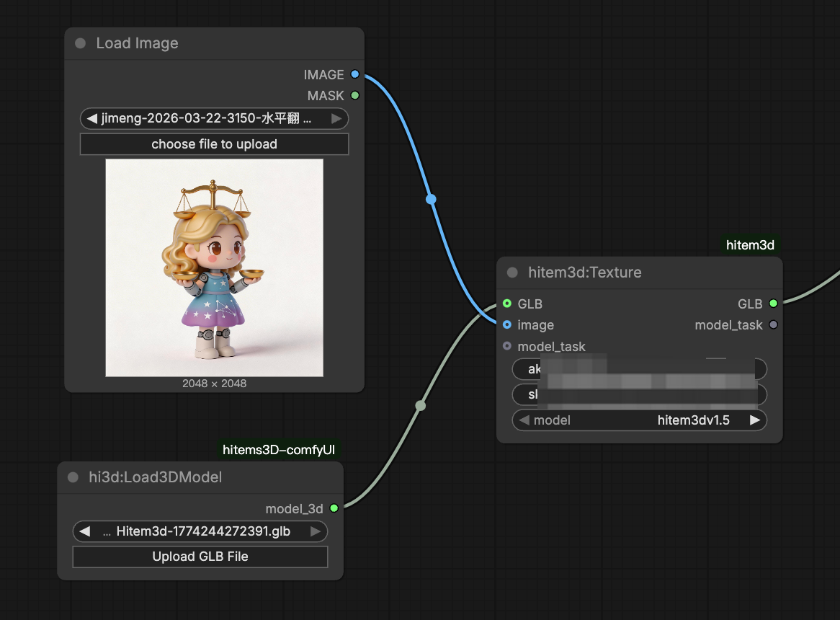Screen dimensions: 840x620
Task: Click the doll image preview thumbnail
Action: tap(214, 267)
